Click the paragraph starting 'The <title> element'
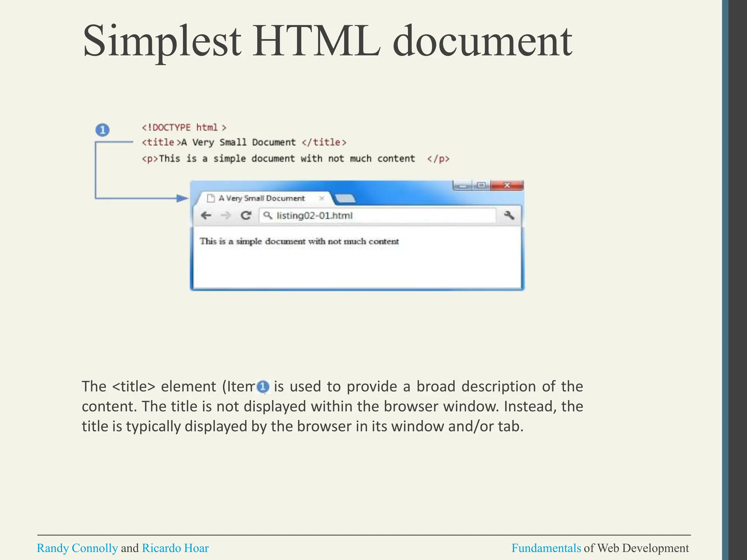The image size is (747, 560). (332, 406)
